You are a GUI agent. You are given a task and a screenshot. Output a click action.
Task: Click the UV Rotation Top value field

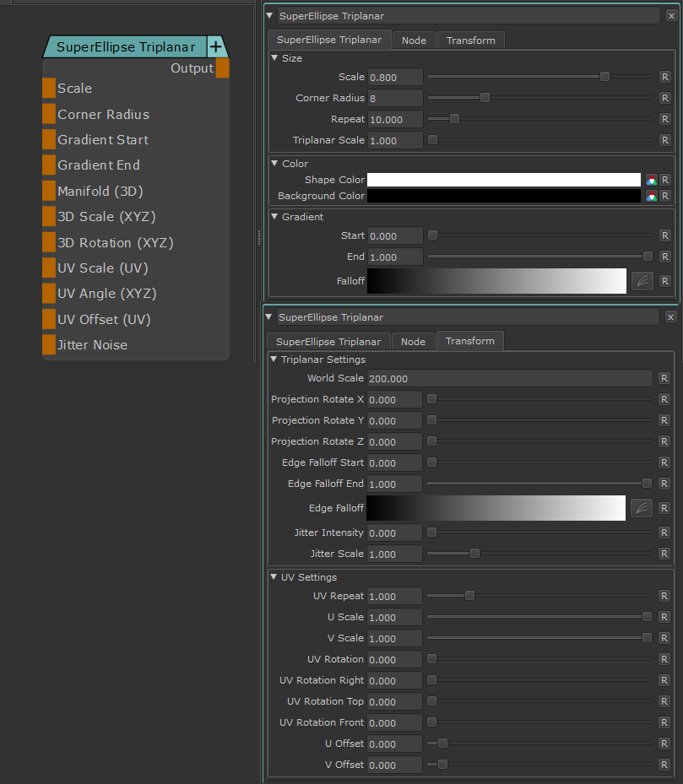(395, 701)
